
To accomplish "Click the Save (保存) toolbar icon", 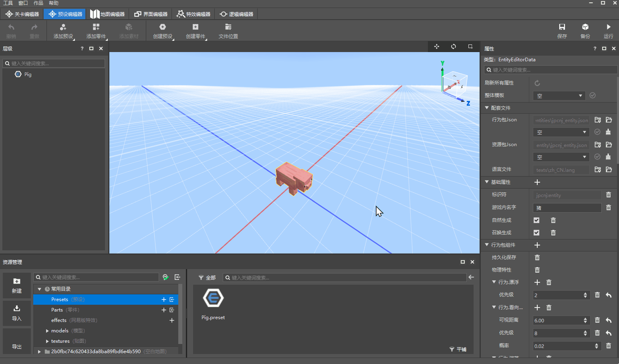I will (562, 27).
